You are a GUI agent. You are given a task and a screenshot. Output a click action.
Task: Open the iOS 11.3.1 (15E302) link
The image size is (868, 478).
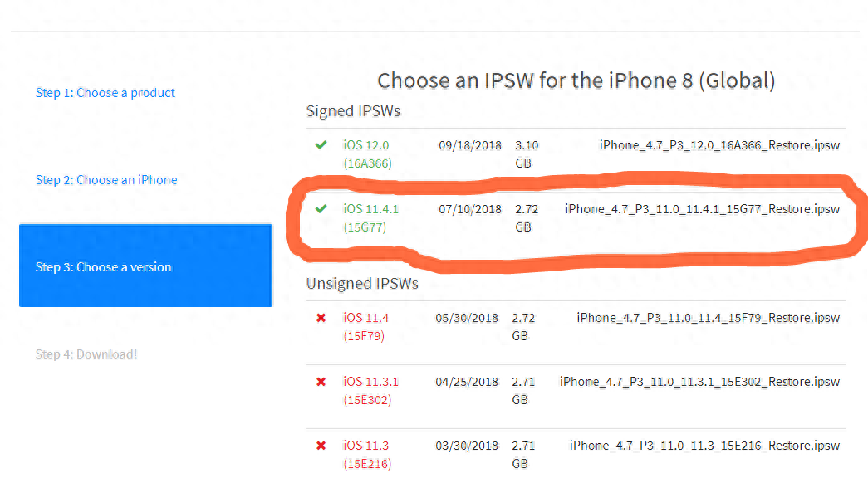[x=370, y=390]
